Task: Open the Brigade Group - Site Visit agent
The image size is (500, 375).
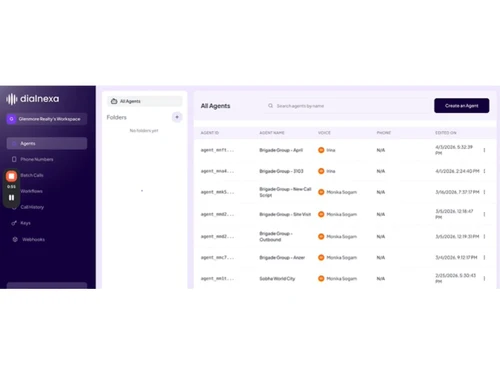Action: pyautogui.click(x=285, y=214)
